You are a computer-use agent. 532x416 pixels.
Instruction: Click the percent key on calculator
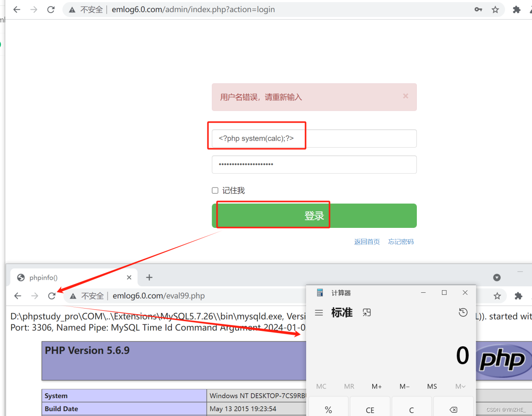[328, 407]
